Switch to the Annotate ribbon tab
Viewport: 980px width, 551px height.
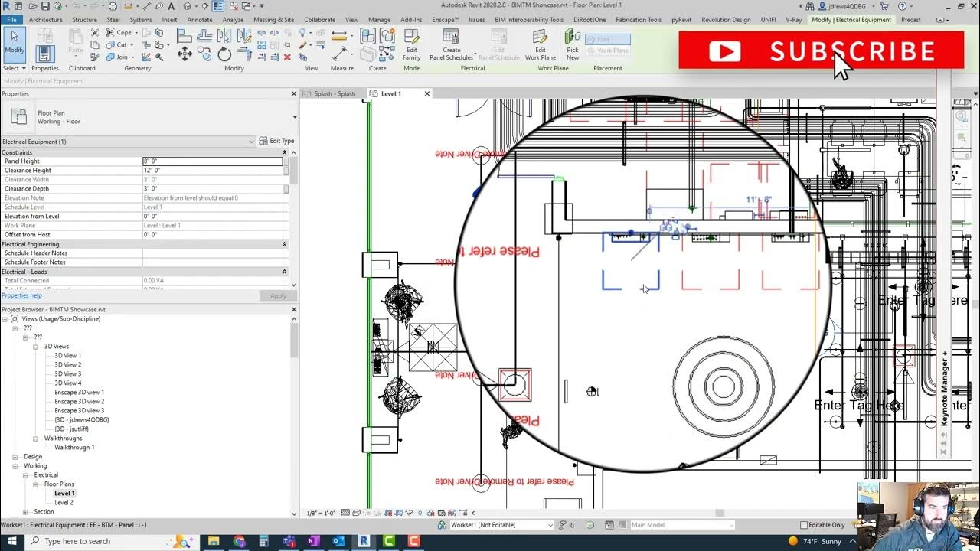200,20
